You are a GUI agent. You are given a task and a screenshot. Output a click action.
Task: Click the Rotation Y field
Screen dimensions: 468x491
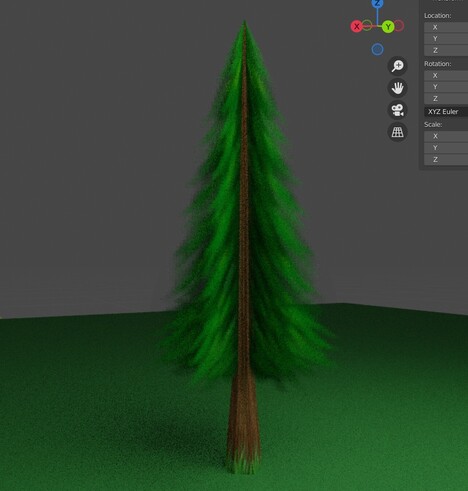coord(446,87)
